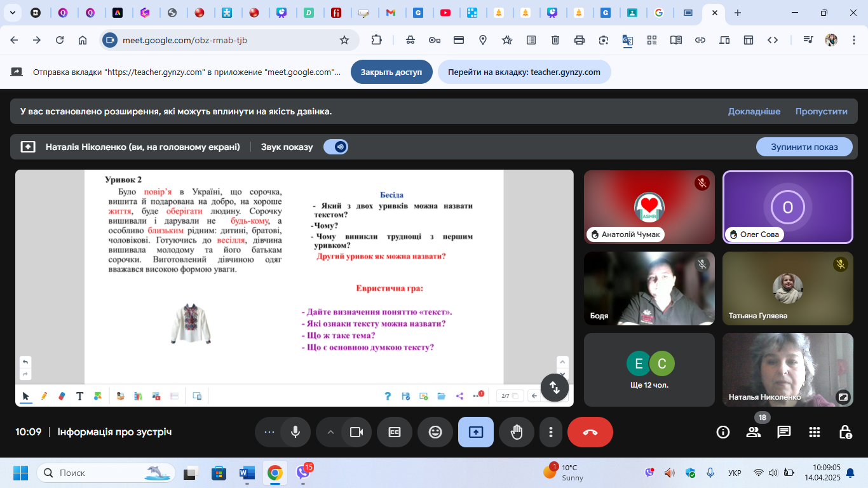Select Анатолій Чумак participant tile
The height and width of the screenshot is (488, 868).
coord(649,207)
